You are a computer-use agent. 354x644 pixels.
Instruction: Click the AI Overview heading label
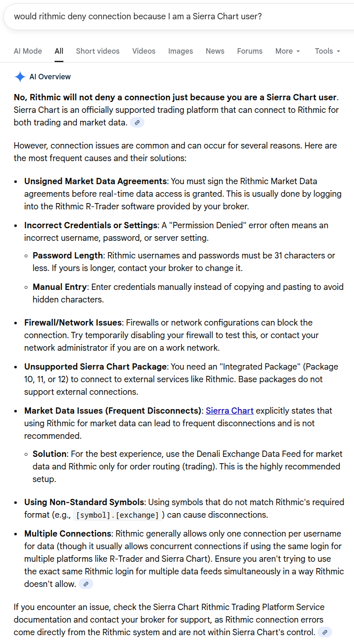[50, 77]
